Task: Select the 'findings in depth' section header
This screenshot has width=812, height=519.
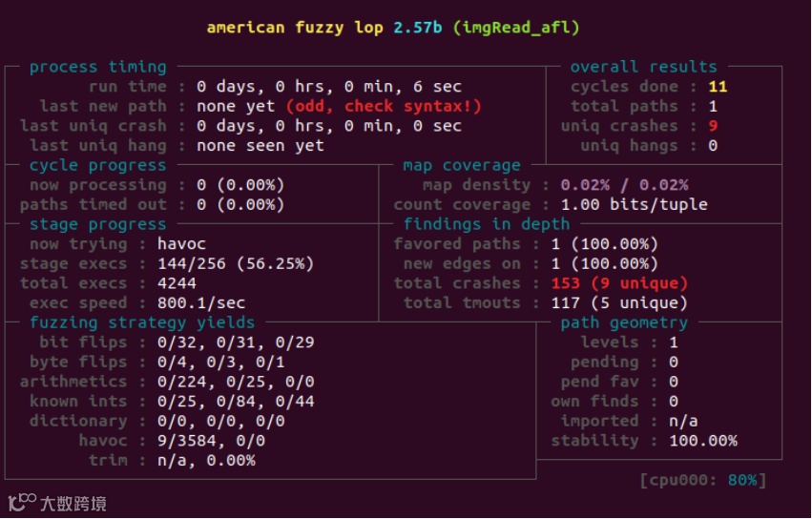Action: click(487, 224)
